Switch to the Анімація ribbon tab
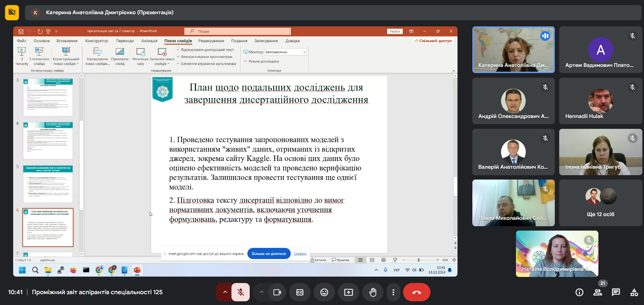The width and height of the screenshot is (644, 305). [149, 41]
